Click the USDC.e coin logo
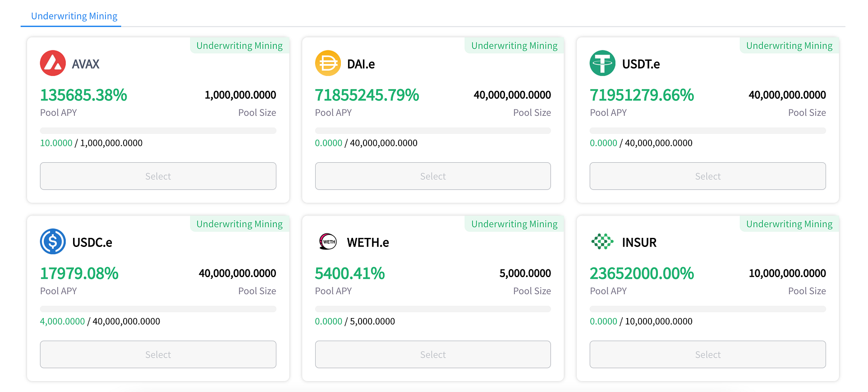Screen dimensions: 868x392 [x=53, y=242]
